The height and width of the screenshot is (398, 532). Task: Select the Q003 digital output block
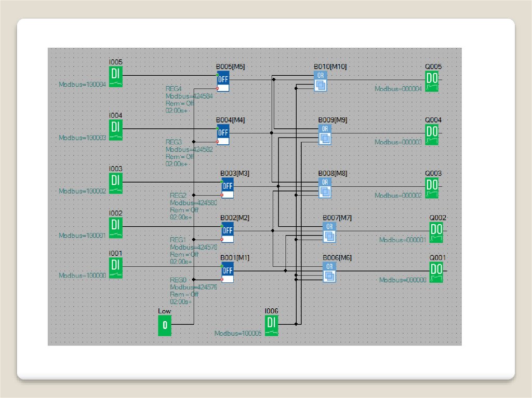[432, 187]
